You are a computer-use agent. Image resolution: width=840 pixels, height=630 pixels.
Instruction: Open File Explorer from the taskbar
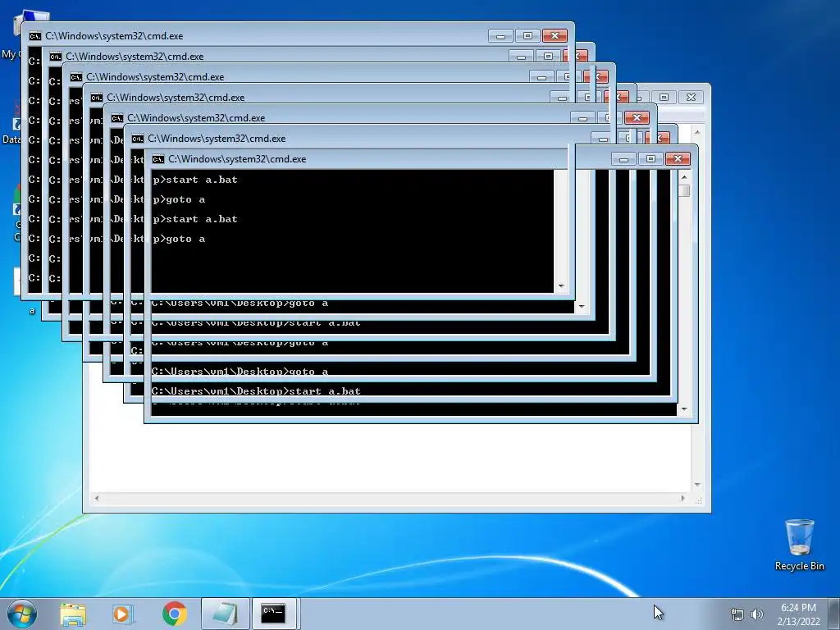(73, 614)
